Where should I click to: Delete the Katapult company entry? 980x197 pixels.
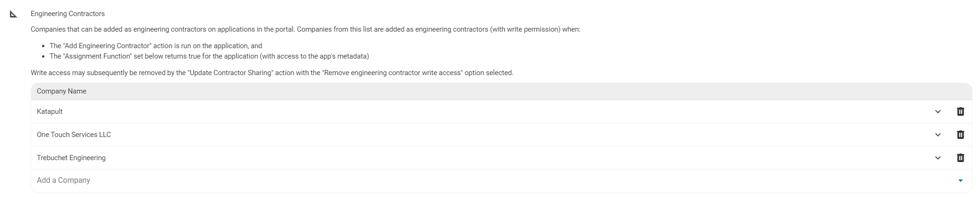click(x=960, y=111)
